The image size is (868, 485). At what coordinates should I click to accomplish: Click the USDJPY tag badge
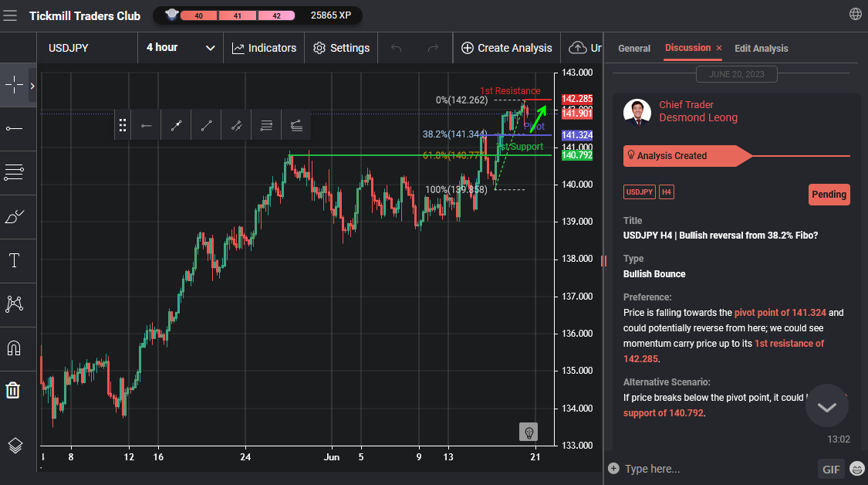[640, 192]
